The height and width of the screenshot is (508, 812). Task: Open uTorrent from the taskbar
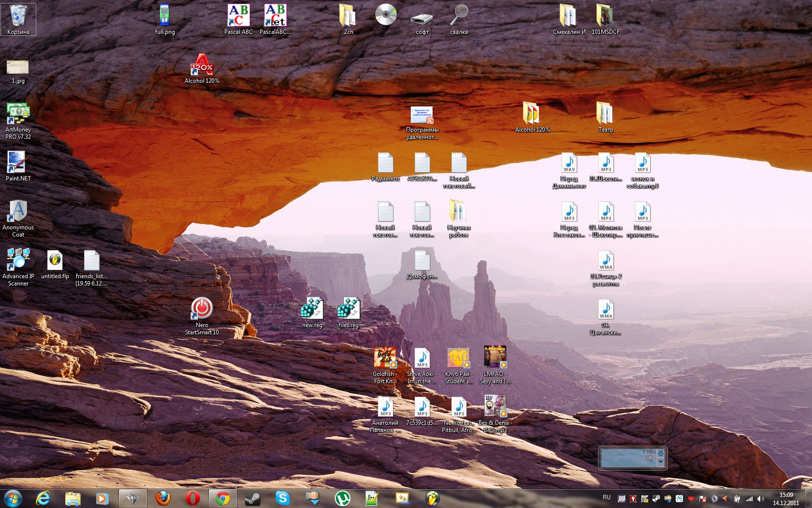tap(343, 498)
